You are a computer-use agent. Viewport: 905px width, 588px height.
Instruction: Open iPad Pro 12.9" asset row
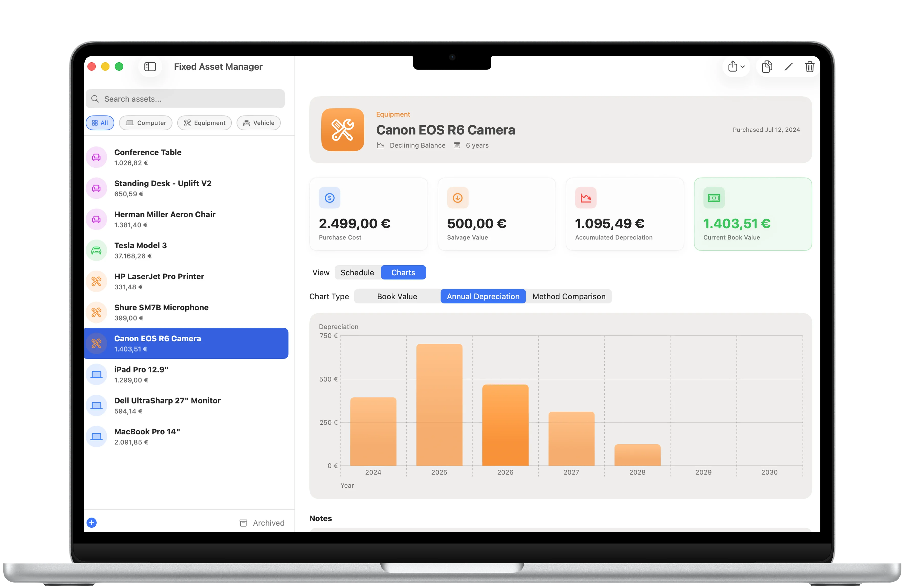[186, 375]
